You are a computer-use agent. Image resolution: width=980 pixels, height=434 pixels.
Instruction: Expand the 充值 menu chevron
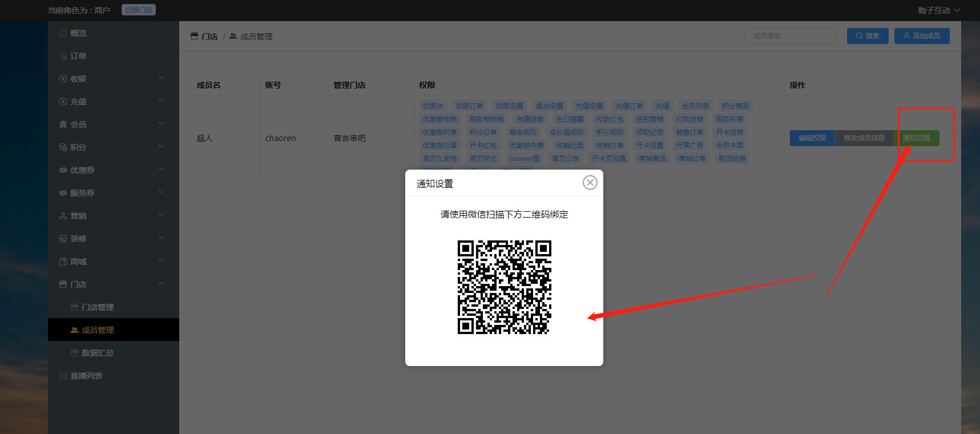161,101
